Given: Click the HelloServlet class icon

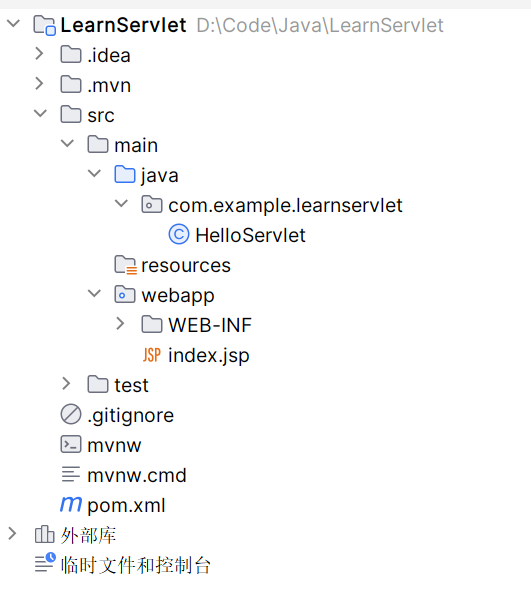Looking at the screenshot, I should [x=179, y=235].
